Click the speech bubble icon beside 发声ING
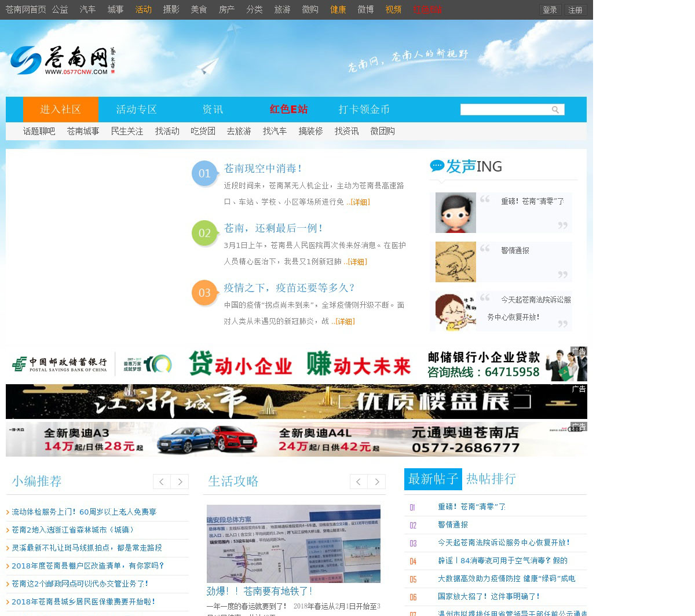This screenshot has width=695, height=616. [x=437, y=166]
